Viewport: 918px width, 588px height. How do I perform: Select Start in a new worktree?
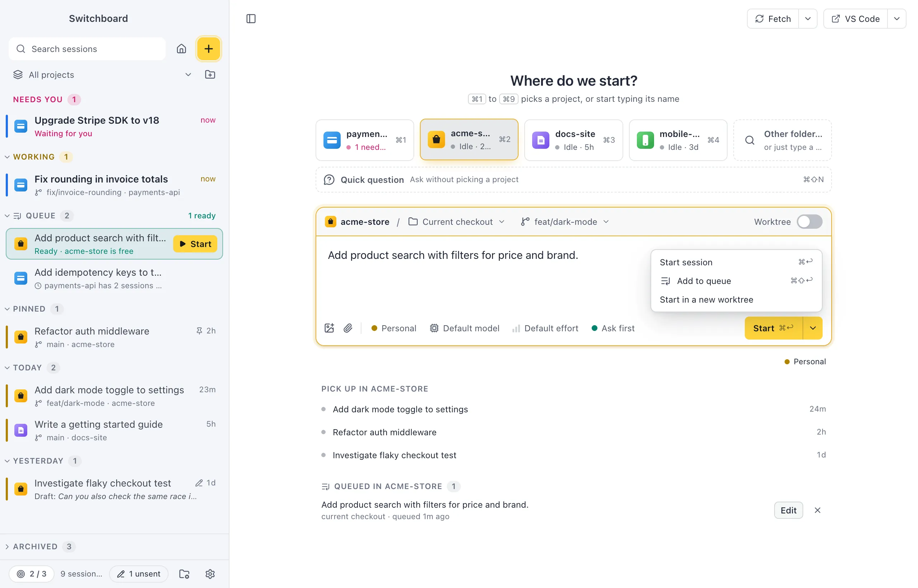tap(736, 299)
